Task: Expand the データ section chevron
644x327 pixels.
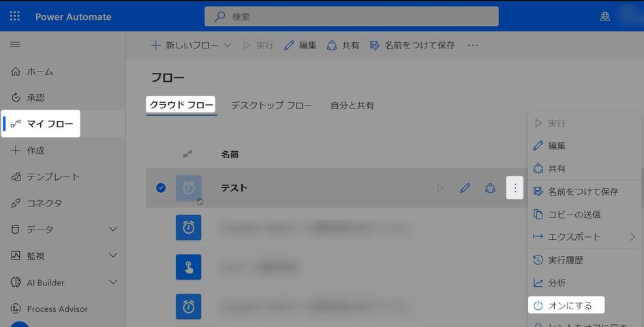Action: [x=113, y=229]
